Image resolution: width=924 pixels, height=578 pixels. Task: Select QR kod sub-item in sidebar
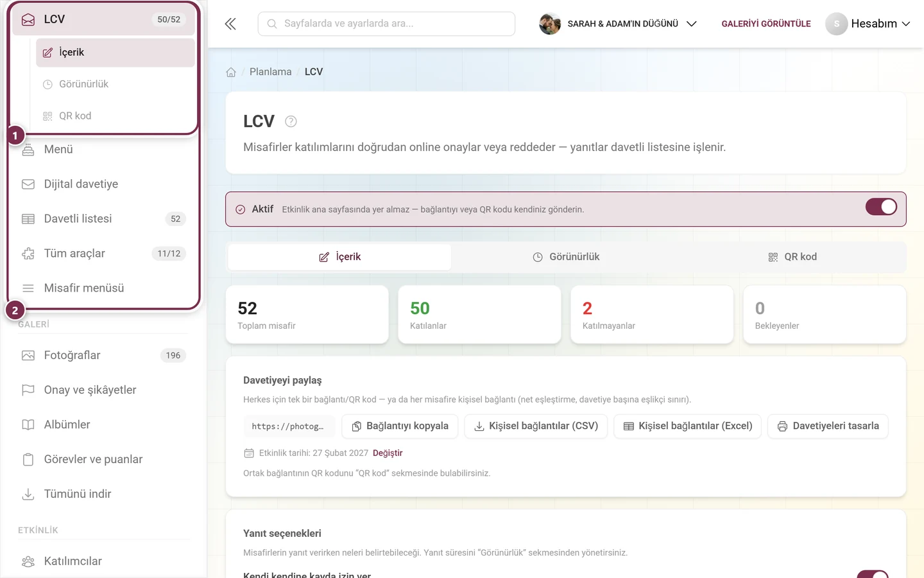116,116
